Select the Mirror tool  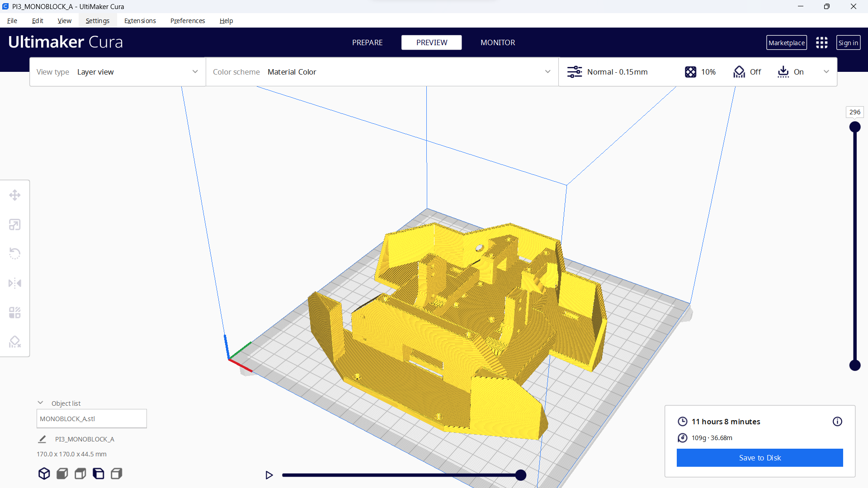[x=15, y=283]
